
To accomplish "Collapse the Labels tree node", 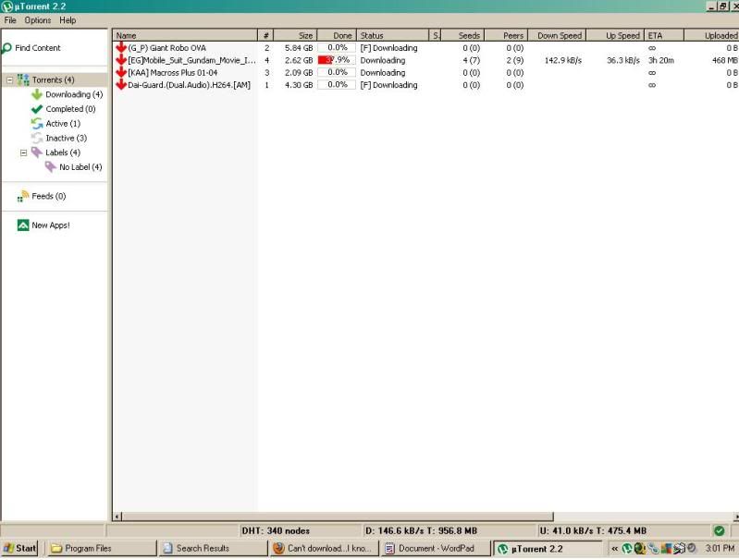I will click(x=23, y=152).
